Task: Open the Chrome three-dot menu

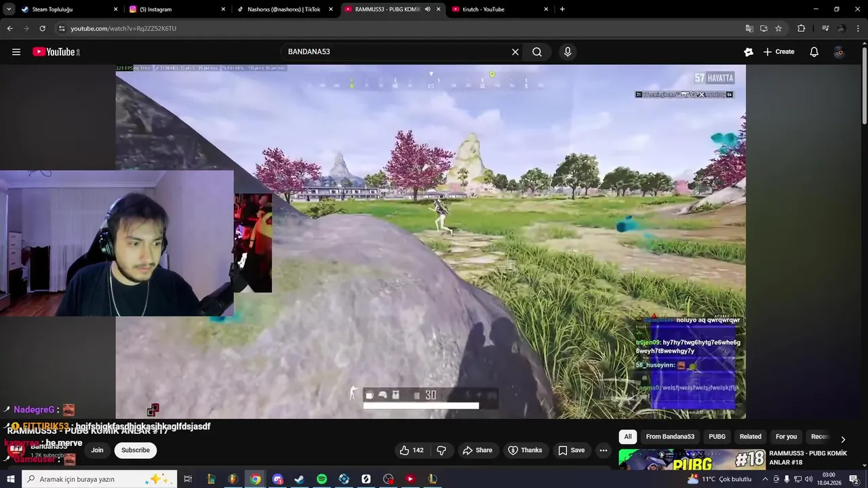Action: pyautogui.click(x=859, y=28)
